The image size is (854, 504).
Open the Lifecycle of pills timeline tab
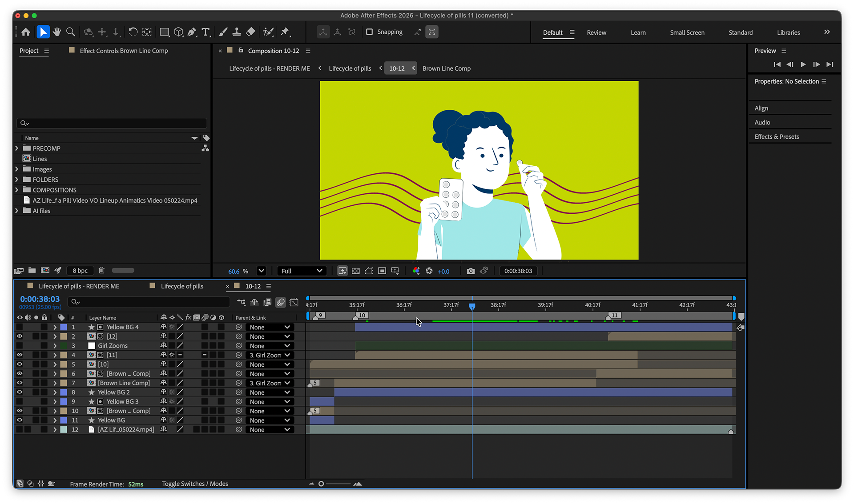tap(182, 286)
